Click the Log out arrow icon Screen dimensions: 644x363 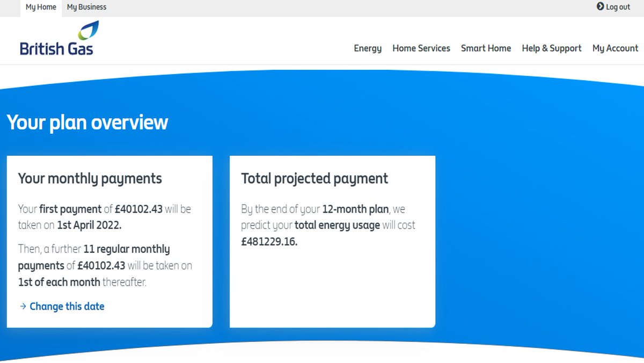point(600,6)
